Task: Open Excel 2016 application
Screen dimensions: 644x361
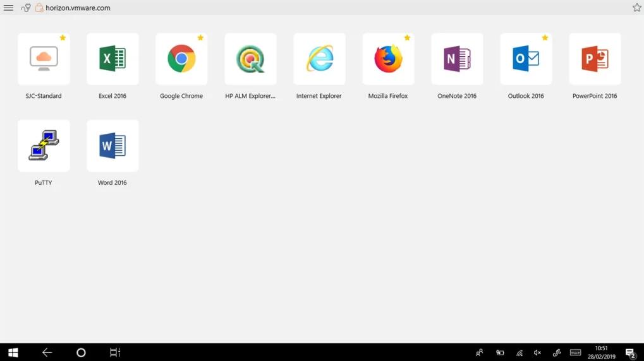Action: (x=112, y=59)
